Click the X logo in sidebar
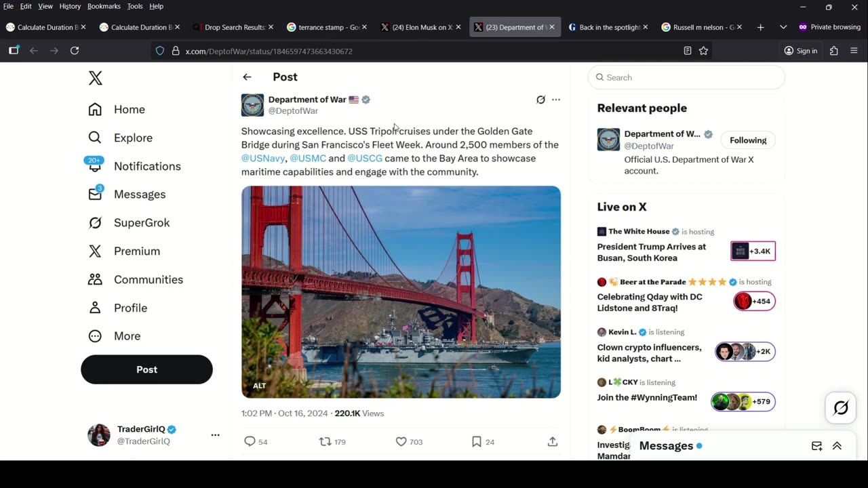This screenshot has height=488, width=868. [96, 78]
